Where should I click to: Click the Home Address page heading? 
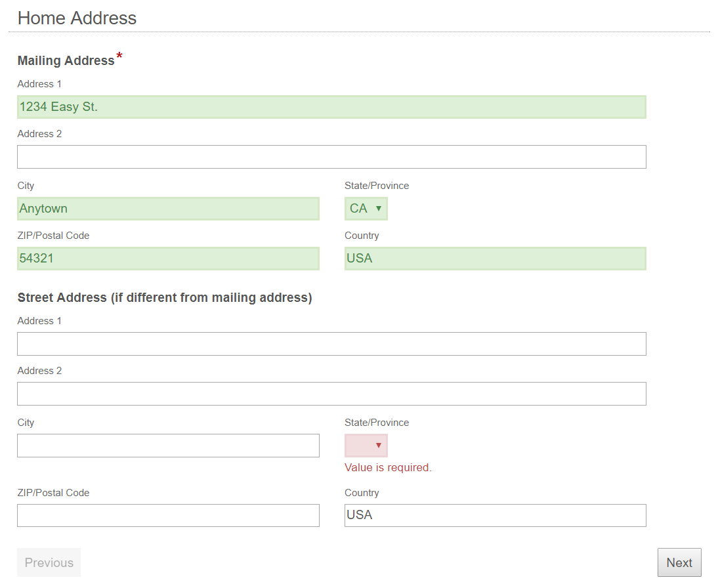[77, 18]
